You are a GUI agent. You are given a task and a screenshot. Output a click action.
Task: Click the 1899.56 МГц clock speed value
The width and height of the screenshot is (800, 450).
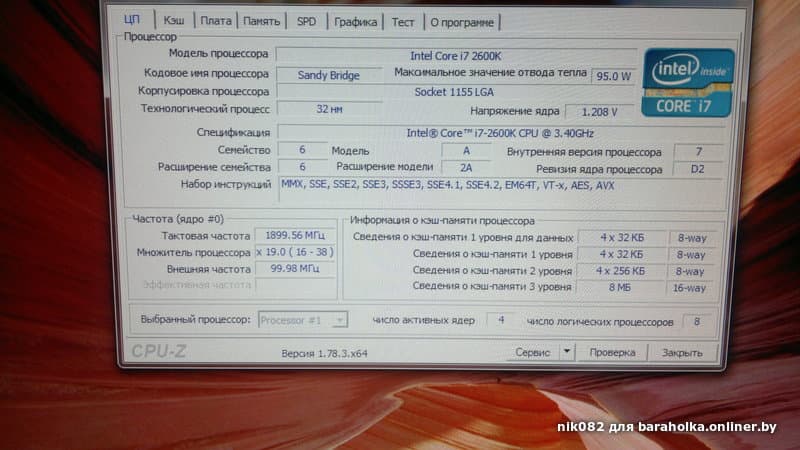(295, 235)
